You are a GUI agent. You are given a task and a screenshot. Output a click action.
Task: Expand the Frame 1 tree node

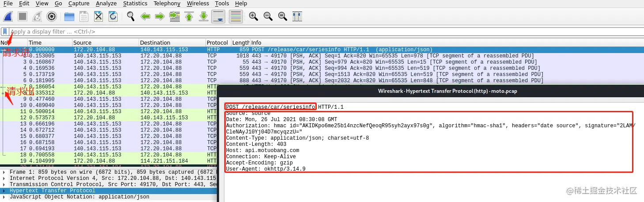(4, 172)
